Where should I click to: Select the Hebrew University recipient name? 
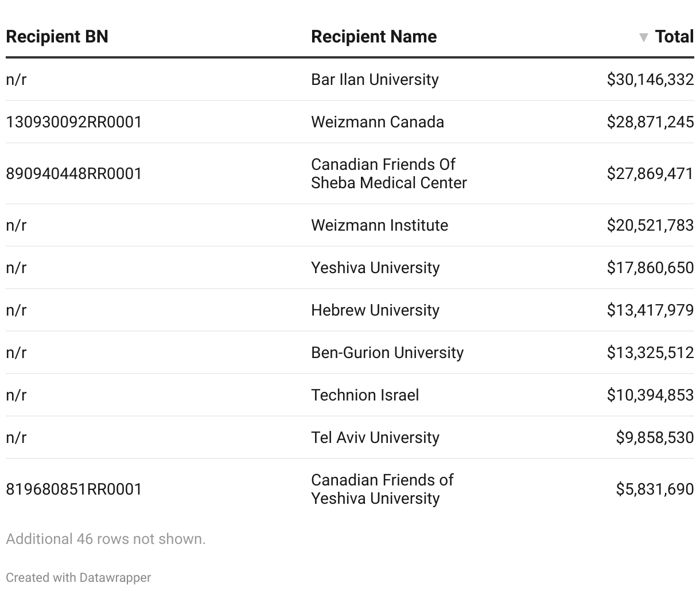click(375, 310)
